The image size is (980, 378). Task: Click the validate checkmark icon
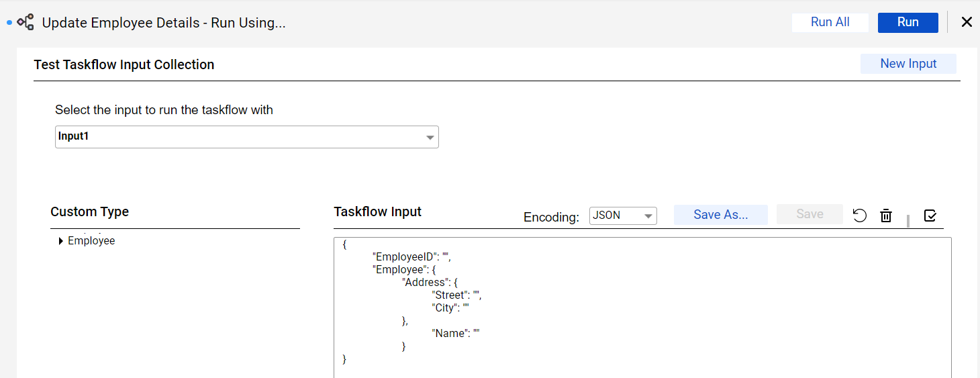pos(930,215)
